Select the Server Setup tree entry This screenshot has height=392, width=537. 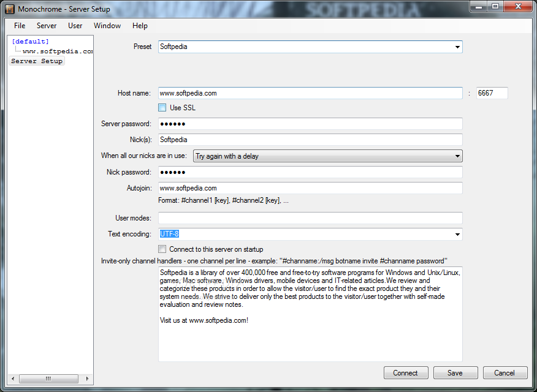(x=37, y=61)
